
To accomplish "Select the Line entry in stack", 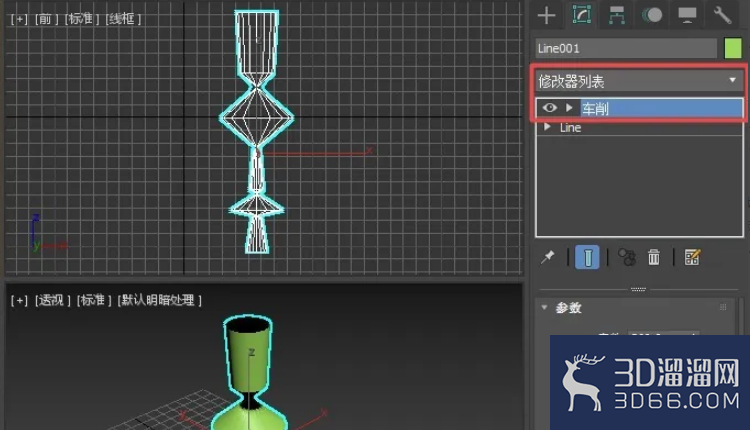I will 571,128.
